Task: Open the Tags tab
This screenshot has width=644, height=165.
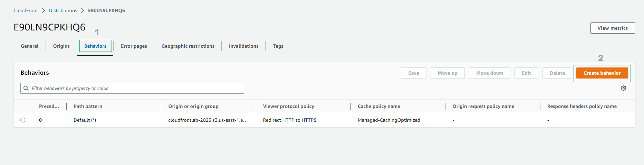Action: (x=278, y=46)
